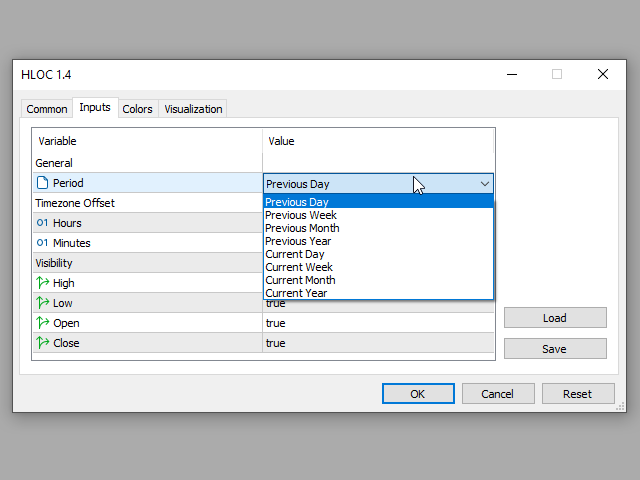This screenshot has height=480, width=640.
Task: Click the green arrow icon beside Low
Action: point(42,303)
